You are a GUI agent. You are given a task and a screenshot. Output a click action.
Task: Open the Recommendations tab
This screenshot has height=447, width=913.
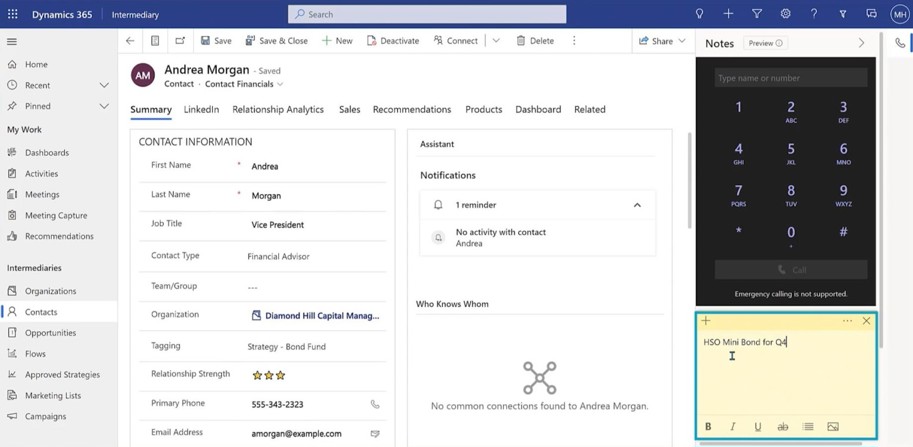(x=412, y=109)
